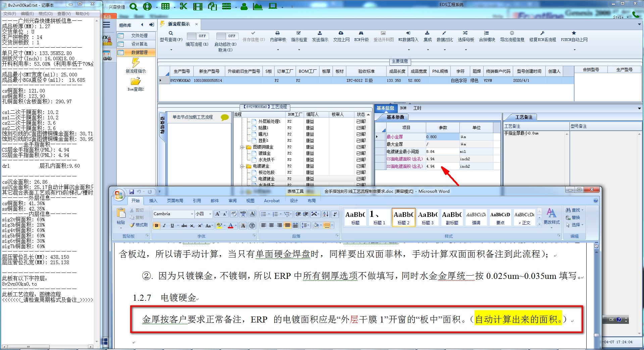
Task: Open dropdown arrow under 选择母板
Action: (466, 50)
